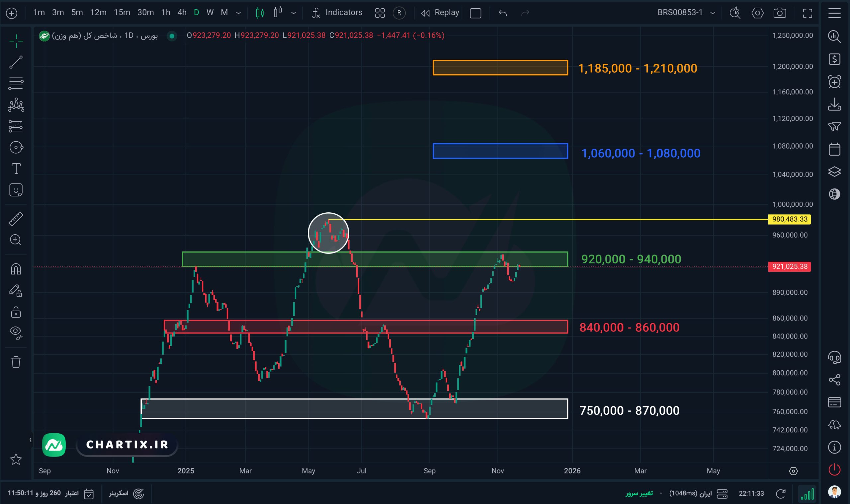Switch to the 4h timeframe
Viewport: 850px width, 504px height.
(182, 13)
